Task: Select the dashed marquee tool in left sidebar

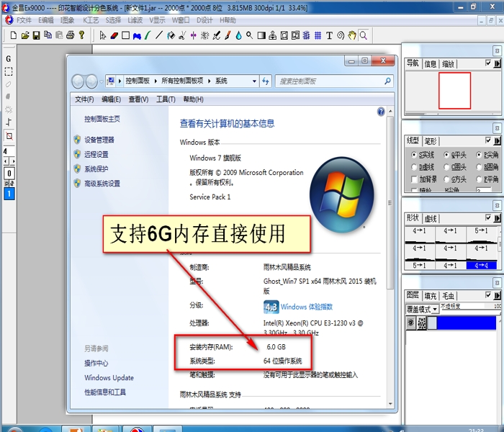Action: (x=9, y=71)
